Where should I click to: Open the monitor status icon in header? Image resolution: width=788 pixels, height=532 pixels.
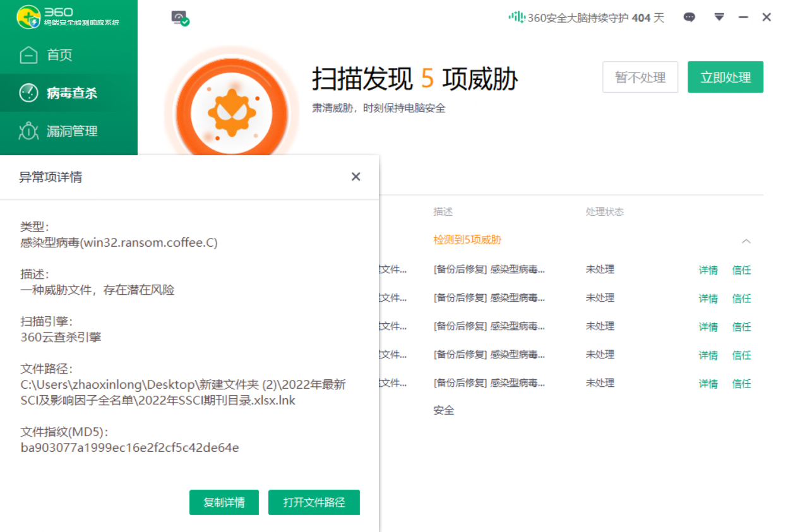click(x=180, y=18)
